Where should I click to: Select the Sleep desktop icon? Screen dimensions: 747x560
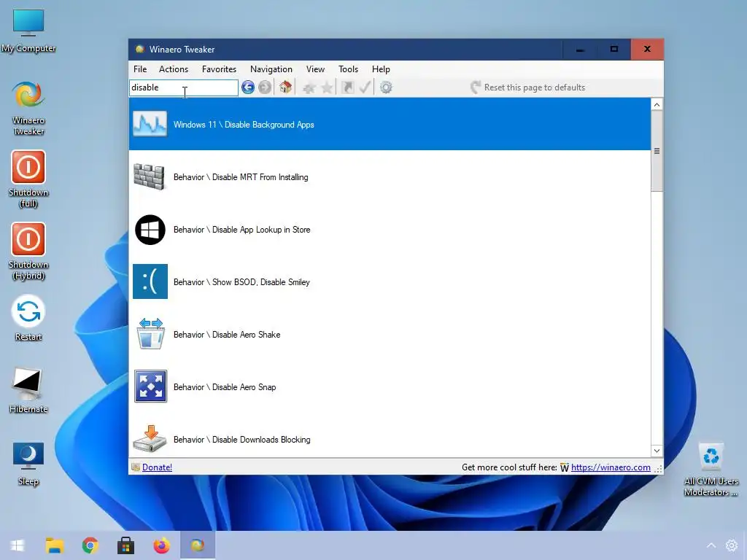pyautogui.click(x=28, y=463)
